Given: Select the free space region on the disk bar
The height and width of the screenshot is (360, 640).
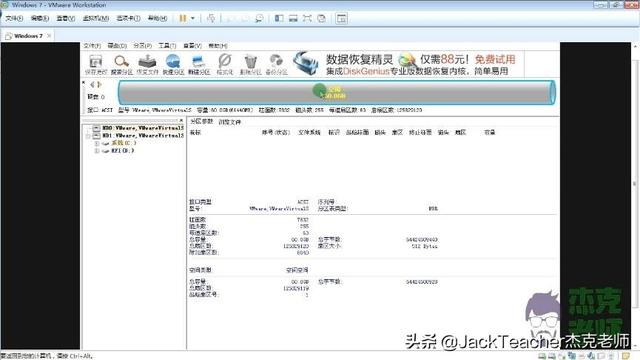Looking at the screenshot, I should coord(337,93).
